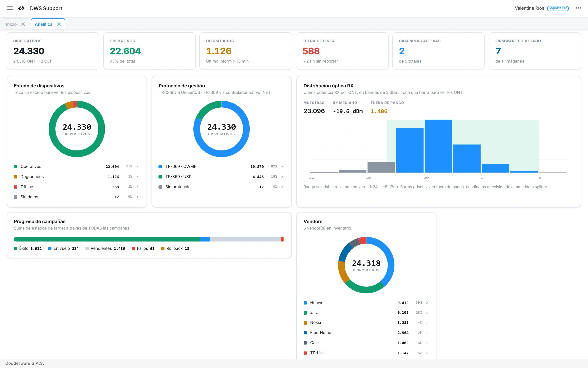Click the tallest blue RX histogram bar
Viewport: 588px width, 368px height.
click(438, 146)
